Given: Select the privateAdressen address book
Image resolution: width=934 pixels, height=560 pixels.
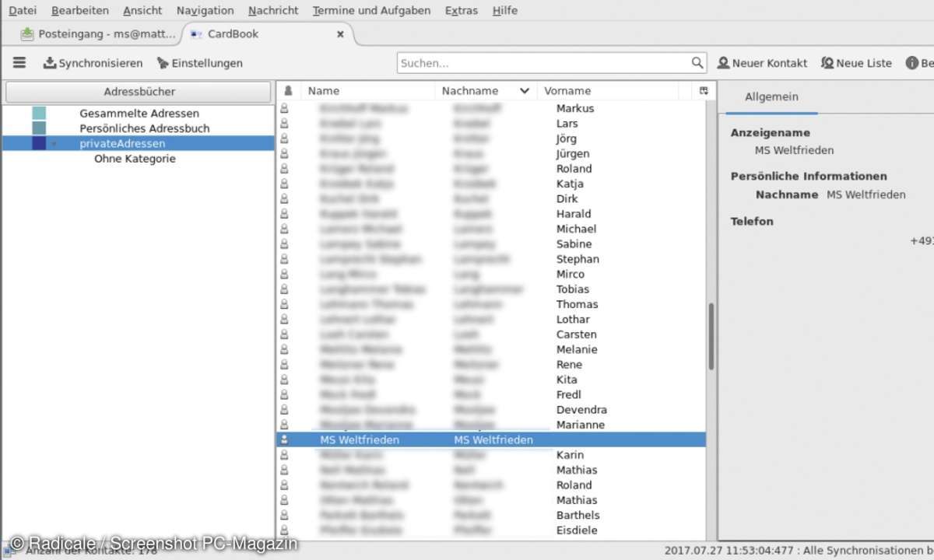Looking at the screenshot, I should tap(139, 144).
